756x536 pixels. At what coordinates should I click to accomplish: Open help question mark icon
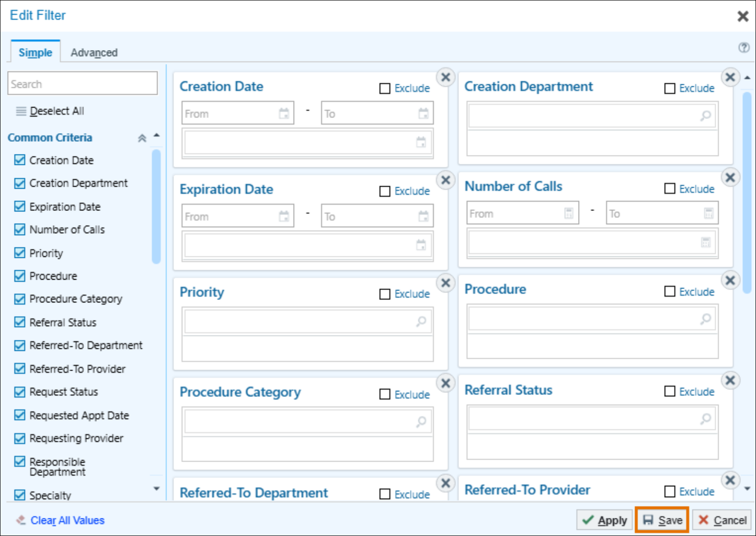[744, 47]
